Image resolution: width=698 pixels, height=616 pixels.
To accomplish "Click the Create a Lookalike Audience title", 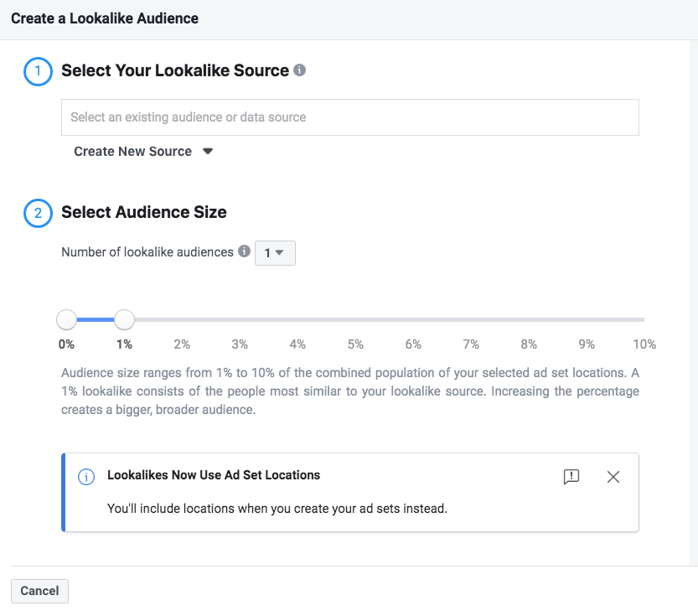I will (x=105, y=18).
